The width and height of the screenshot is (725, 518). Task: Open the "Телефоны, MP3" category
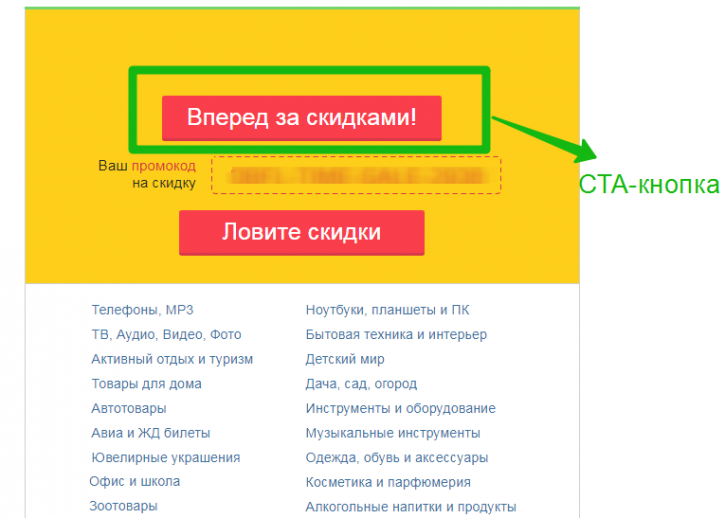pos(142,310)
